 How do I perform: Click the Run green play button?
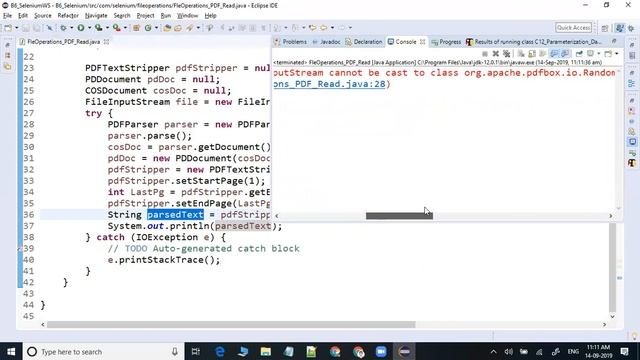point(81,28)
